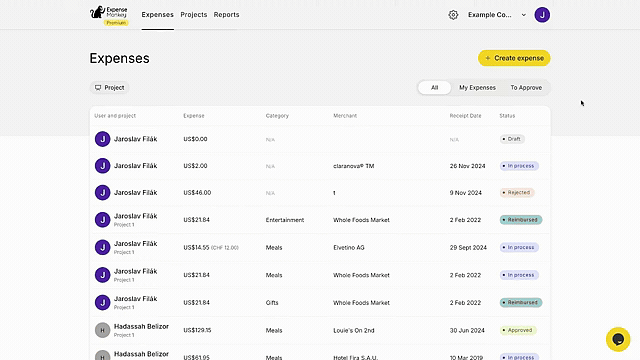Screen dimensions: 640x360
Task: Click the Premium badge under the logo
Action: click(x=116, y=23)
